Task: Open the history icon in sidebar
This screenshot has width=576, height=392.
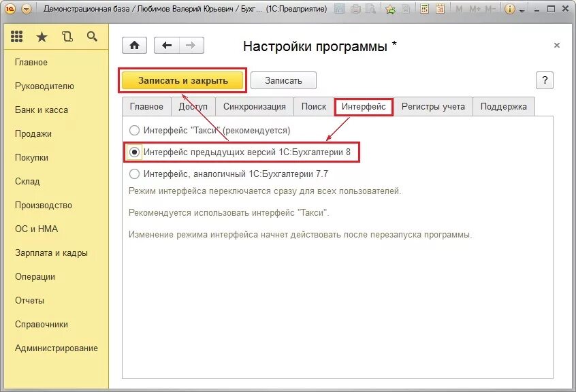Action: point(67,36)
